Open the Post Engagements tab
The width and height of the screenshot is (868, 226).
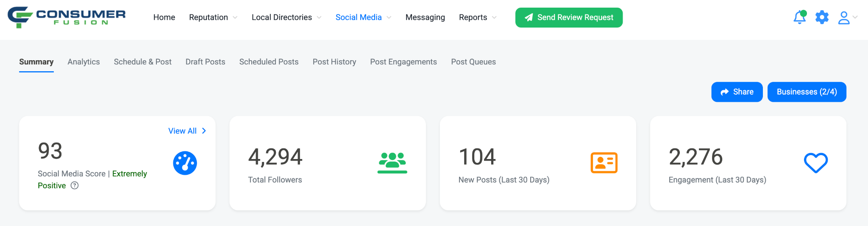(403, 62)
